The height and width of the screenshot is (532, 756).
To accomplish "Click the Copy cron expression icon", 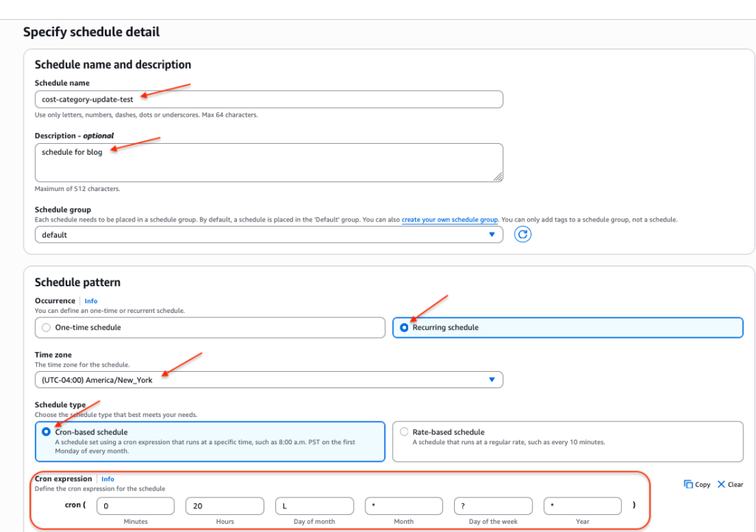I will 688,484.
